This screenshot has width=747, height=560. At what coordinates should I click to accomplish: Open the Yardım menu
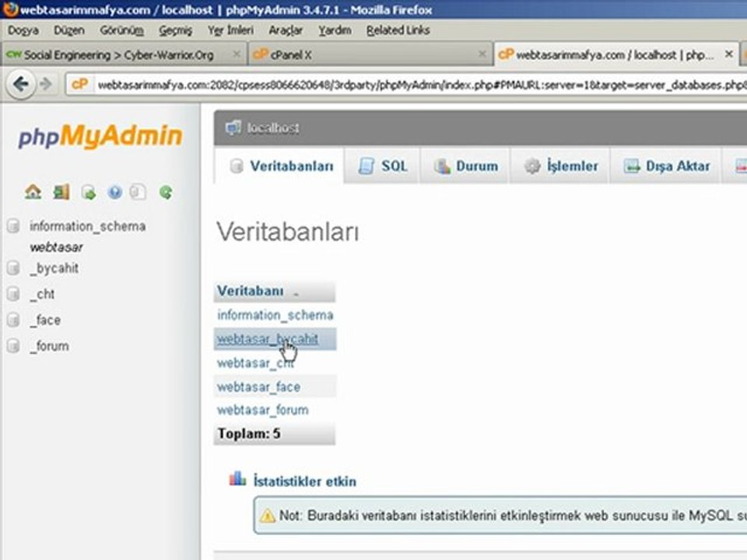click(335, 30)
